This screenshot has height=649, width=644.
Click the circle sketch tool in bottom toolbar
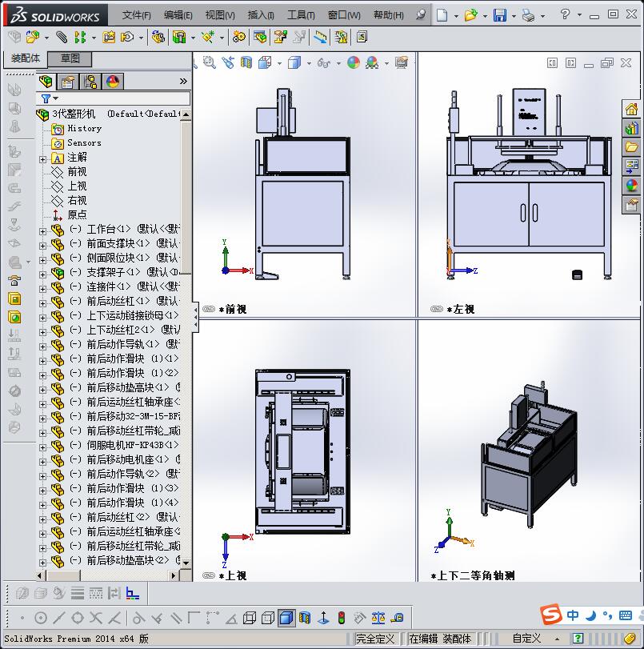41,618
